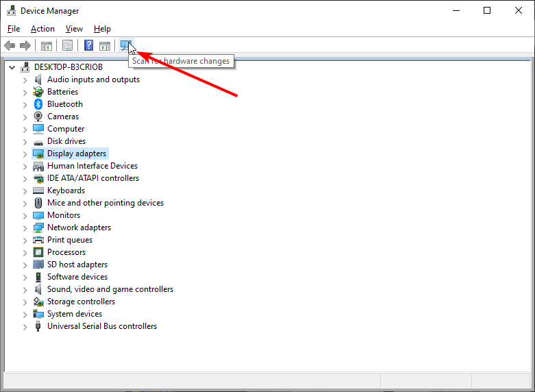Viewport: 535px width, 392px height.
Task: Toggle the Show/Hide Action Pane toolbar icon
Action: pyautogui.click(x=105, y=45)
